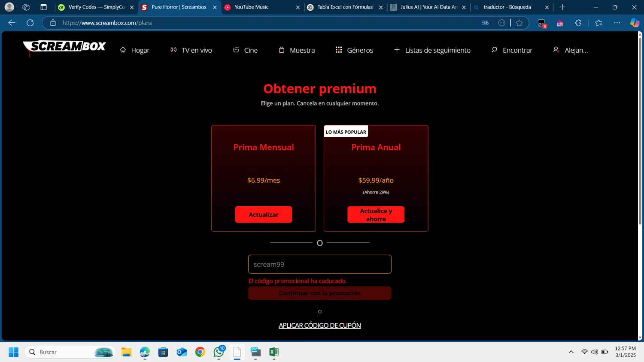The width and height of the screenshot is (644, 362).
Task: Open the tab actions menu icon
Action: [43, 7]
